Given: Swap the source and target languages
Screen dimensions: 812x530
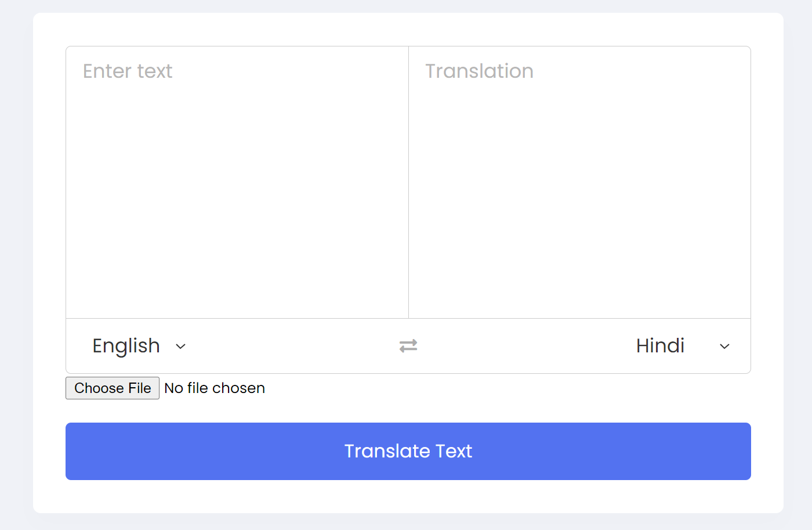Looking at the screenshot, I should coord(408,346).
